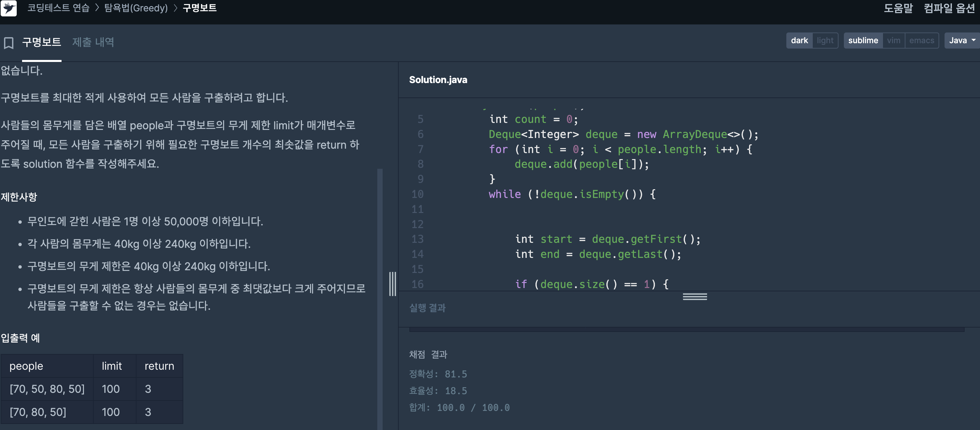
Task: Open the 제출 내역 tab
Action: point(93,42)
